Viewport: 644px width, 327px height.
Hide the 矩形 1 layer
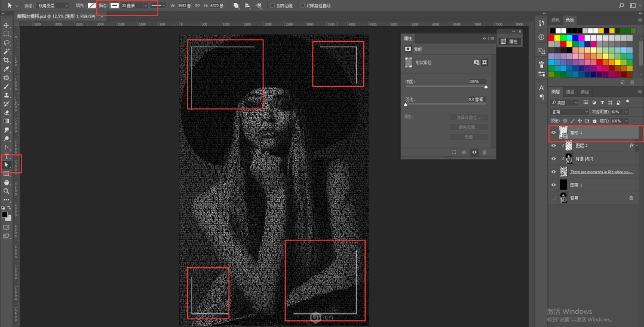point(554,133)
